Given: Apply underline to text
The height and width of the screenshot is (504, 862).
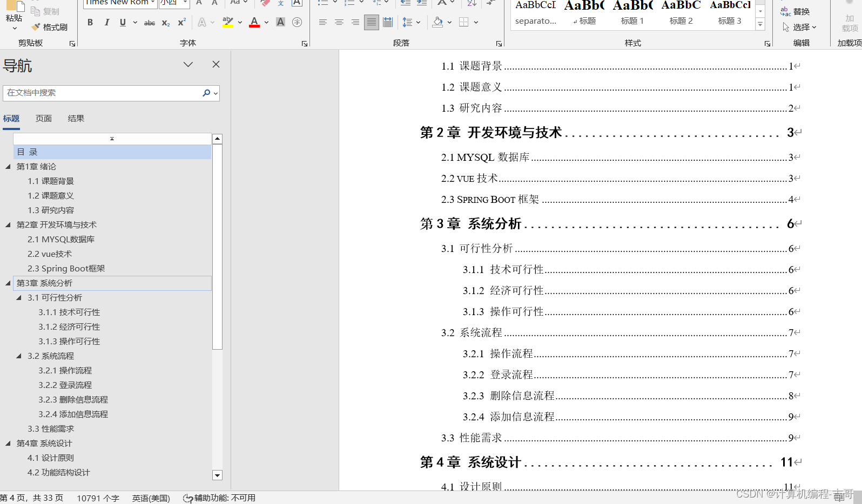Looking at the screenshot, I should 123,22.
